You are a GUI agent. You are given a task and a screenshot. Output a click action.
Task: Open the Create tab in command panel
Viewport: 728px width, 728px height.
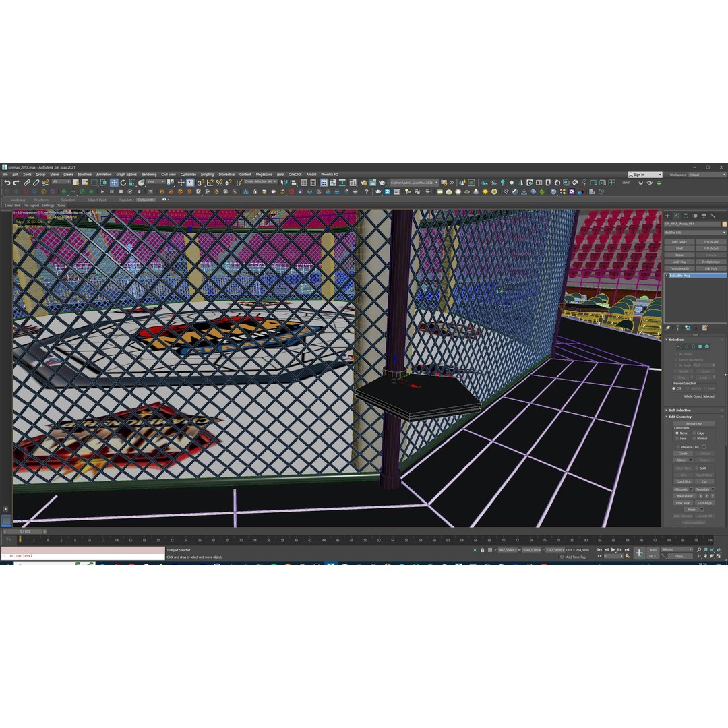coord(667,216)
